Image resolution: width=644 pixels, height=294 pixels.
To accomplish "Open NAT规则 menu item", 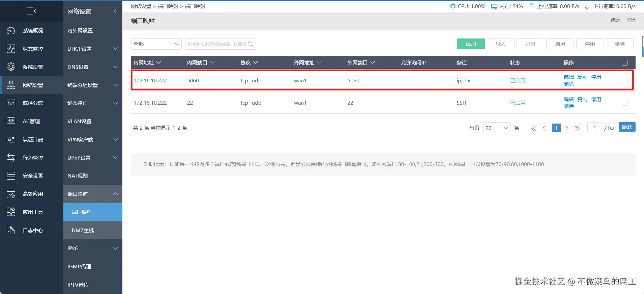I will [x=93, y=176].
